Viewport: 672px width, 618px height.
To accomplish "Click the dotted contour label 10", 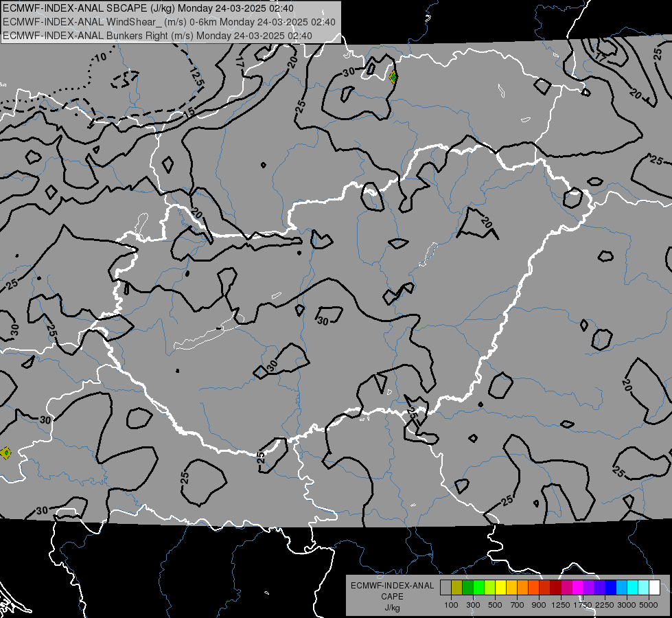I will [100, 58].
